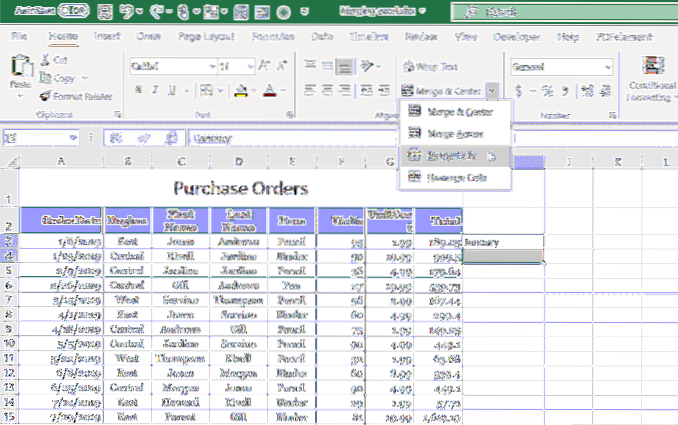
Task: Click Increase Font Size icon
Action: 264,66
